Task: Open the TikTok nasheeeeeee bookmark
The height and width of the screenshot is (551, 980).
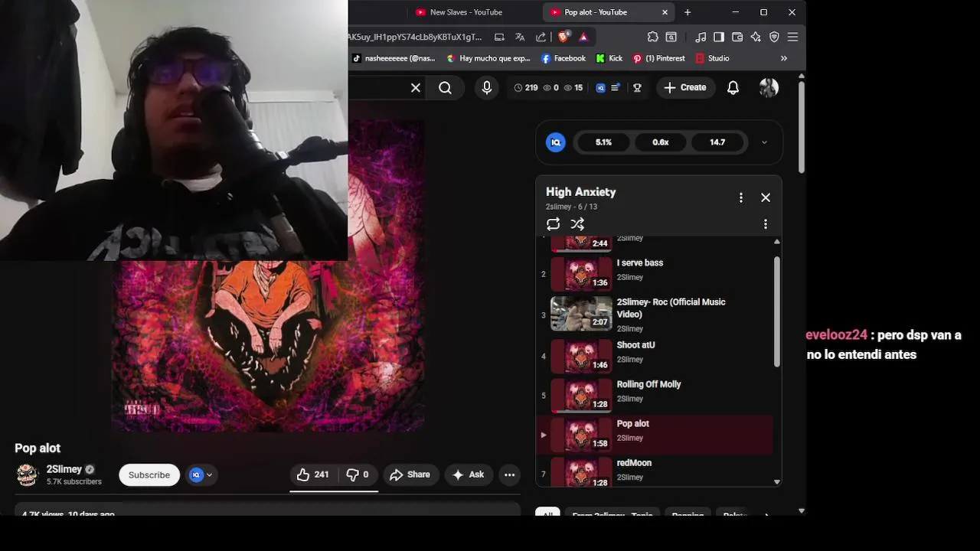Action: pos(394,58)
